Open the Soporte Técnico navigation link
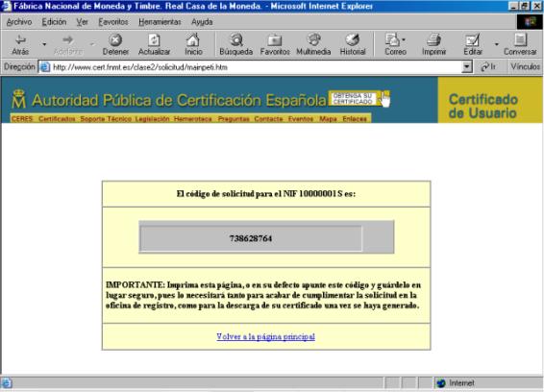This screenshot has height=392, width=544. coord(106,118)
